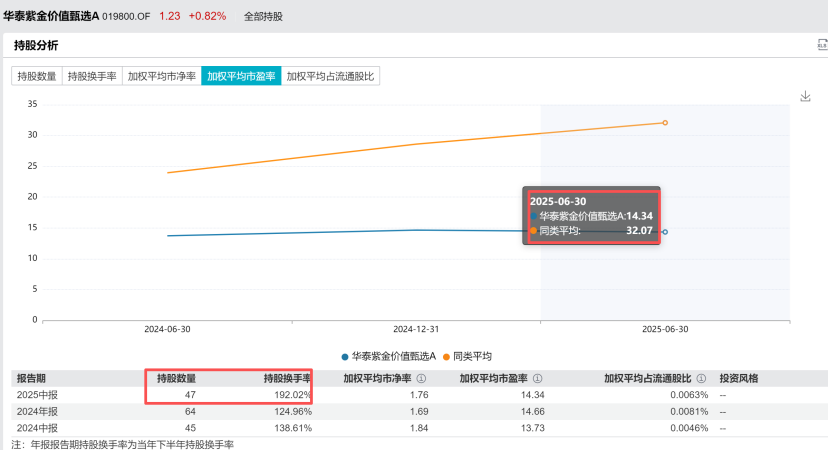Select 0.0081% float ratio cell
The image size is (828, 450).
click(x=689, y=411)
